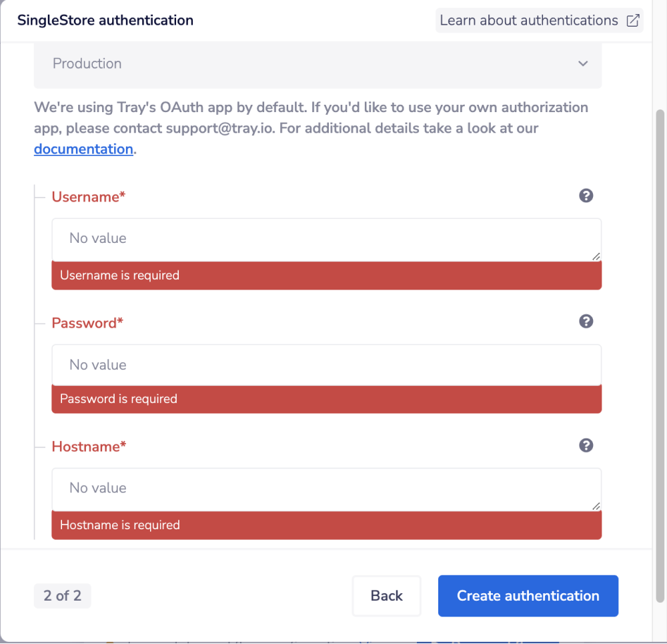The height and width of the screenshot is (644, 667).
Task: Open the Username help tooltip icon
Action: 586,196
